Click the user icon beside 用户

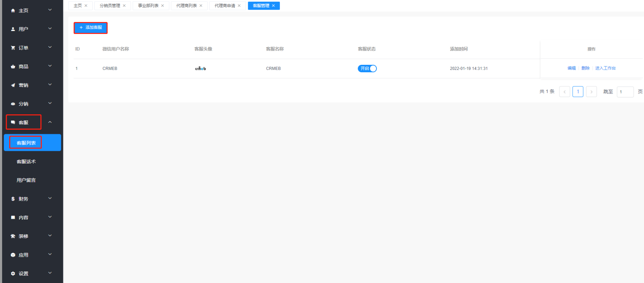13,29
